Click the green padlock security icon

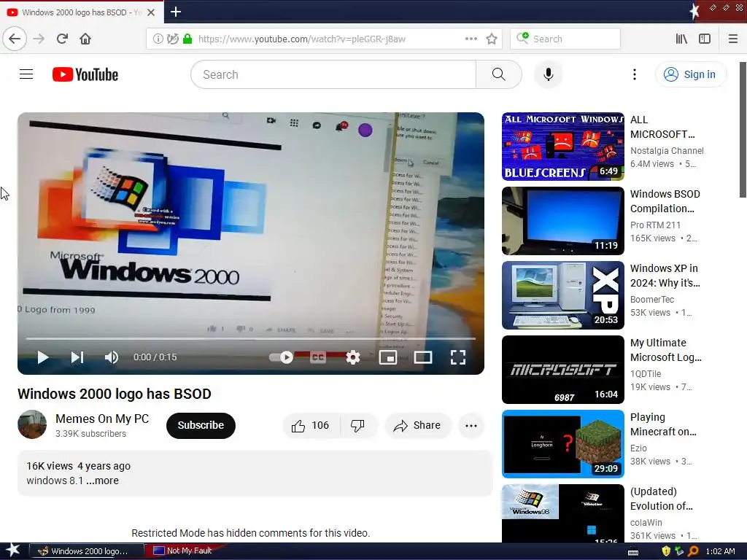[187, 39]
